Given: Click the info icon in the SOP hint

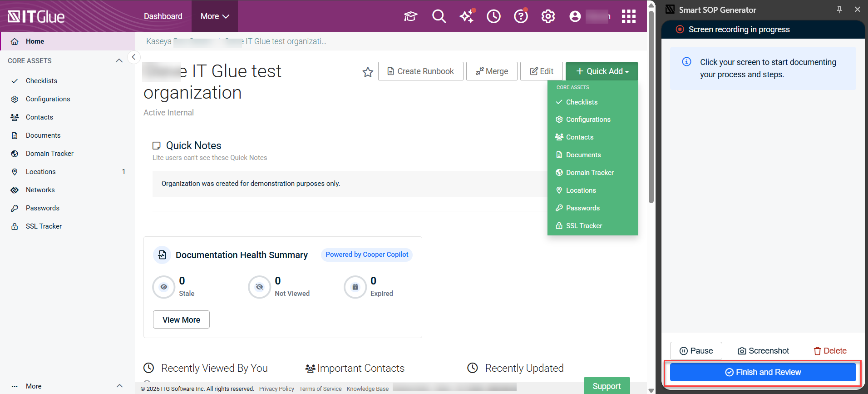Looking at the screenshot, I should tap(687, 62).
